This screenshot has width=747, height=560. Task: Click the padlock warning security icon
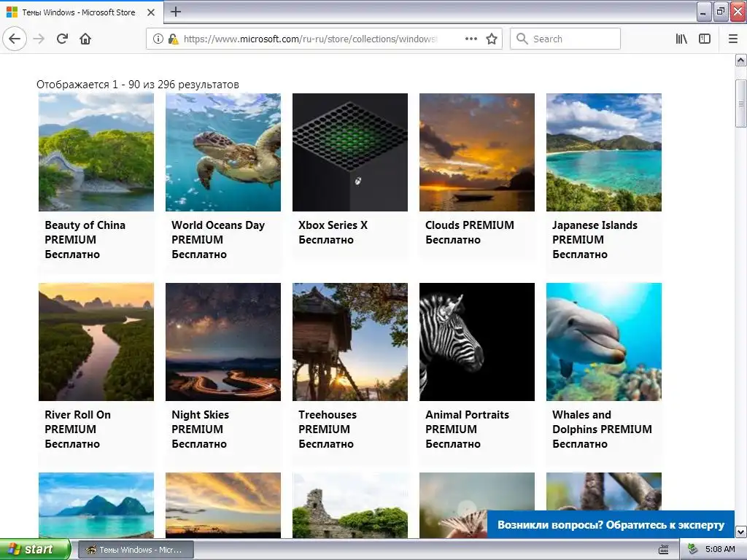coord(173,39)
